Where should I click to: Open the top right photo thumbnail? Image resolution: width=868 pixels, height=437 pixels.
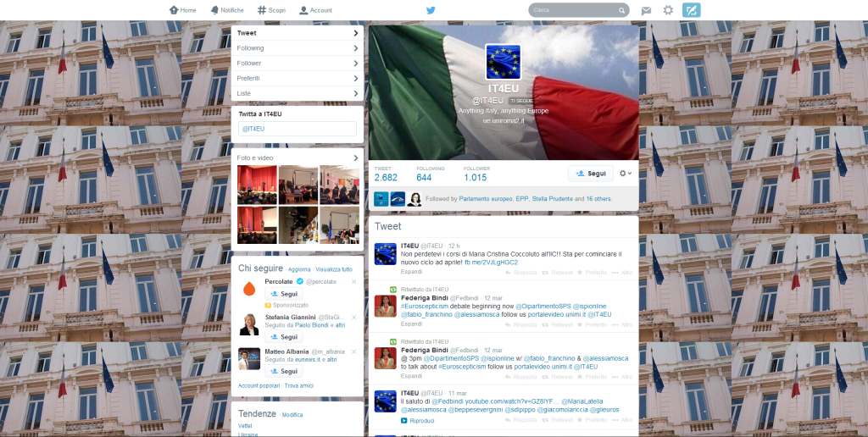point(339,185)
